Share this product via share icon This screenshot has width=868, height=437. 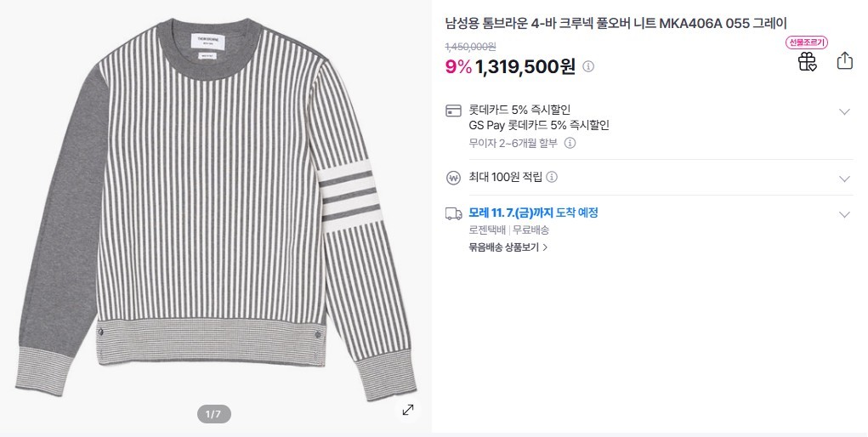pos(844,61)
